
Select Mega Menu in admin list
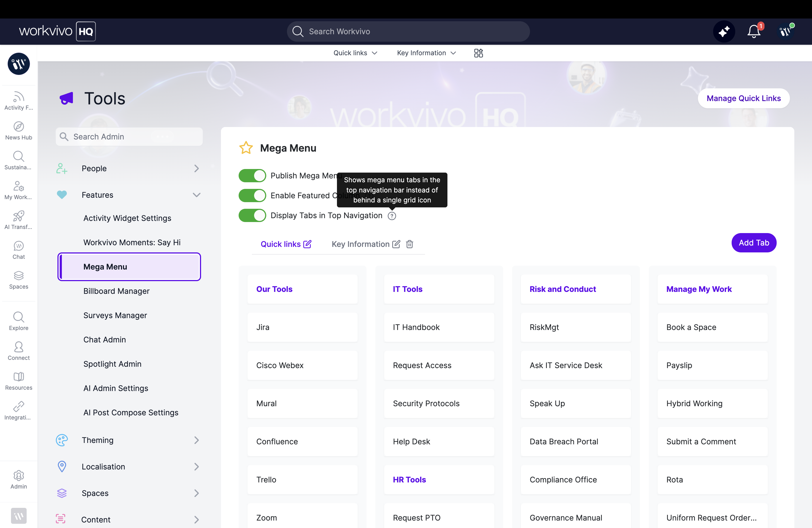tap(129, 267)
